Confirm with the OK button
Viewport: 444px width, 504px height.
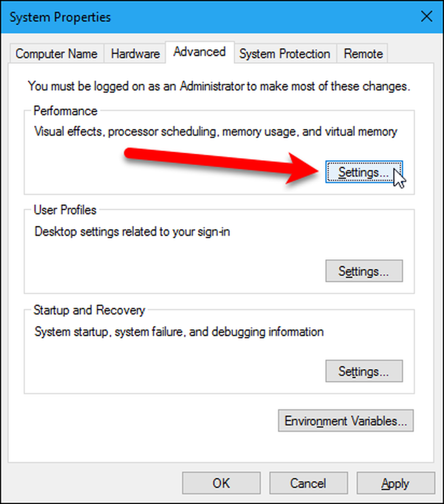click(x=221, y=483)
